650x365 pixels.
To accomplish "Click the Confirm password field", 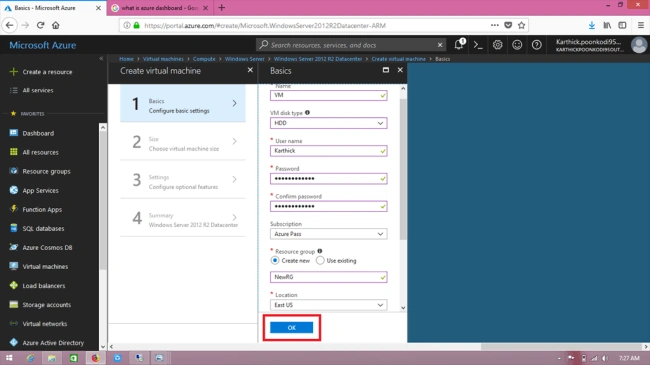I will coord(328,207).
